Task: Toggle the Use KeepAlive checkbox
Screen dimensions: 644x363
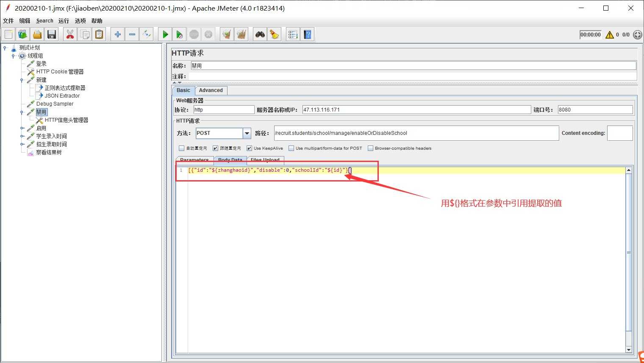Action: click(x=249, y=148)
